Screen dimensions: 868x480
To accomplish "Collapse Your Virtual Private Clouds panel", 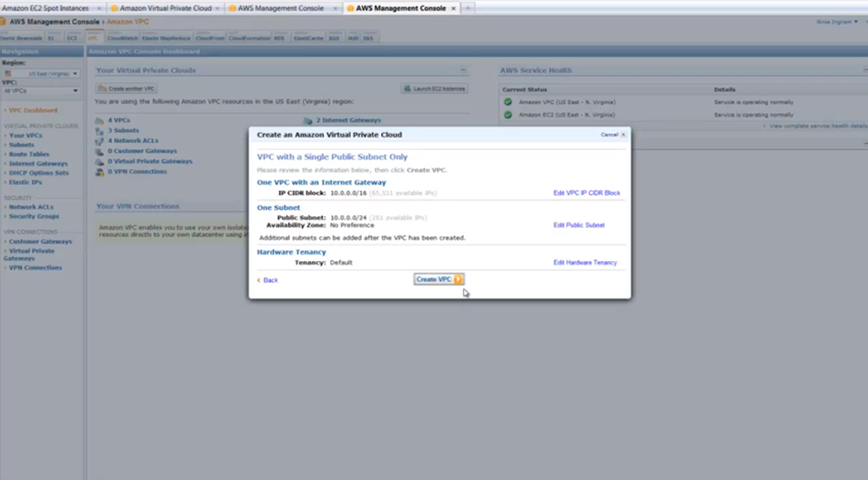I will click(x=463, y=70).
